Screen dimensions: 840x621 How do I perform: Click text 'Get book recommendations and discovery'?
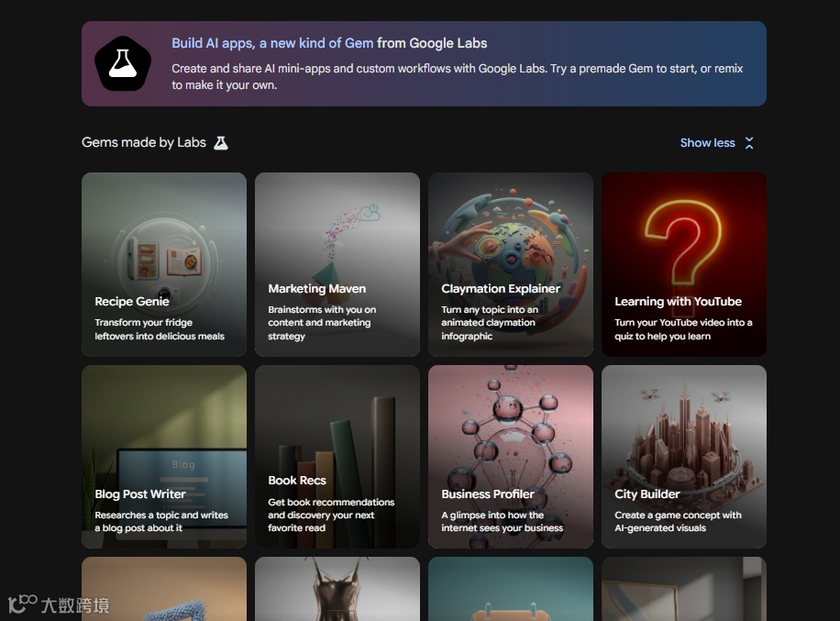point(331,508)
